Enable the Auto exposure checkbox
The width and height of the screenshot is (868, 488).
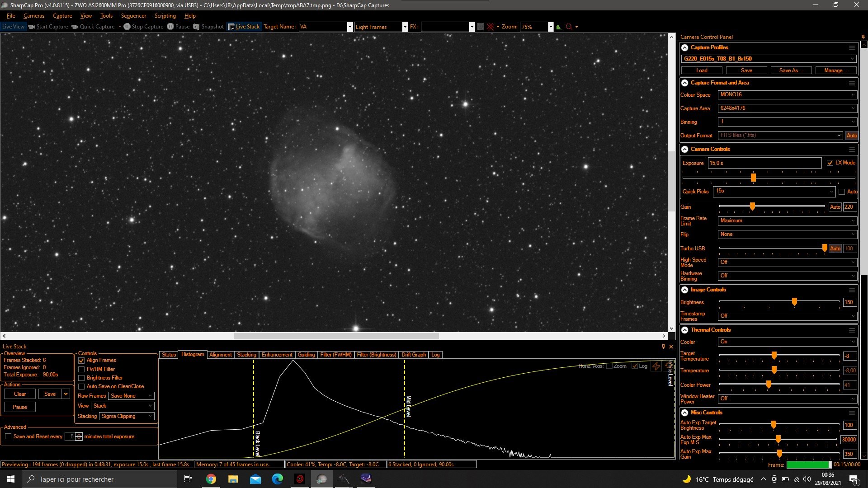[842, 192]
